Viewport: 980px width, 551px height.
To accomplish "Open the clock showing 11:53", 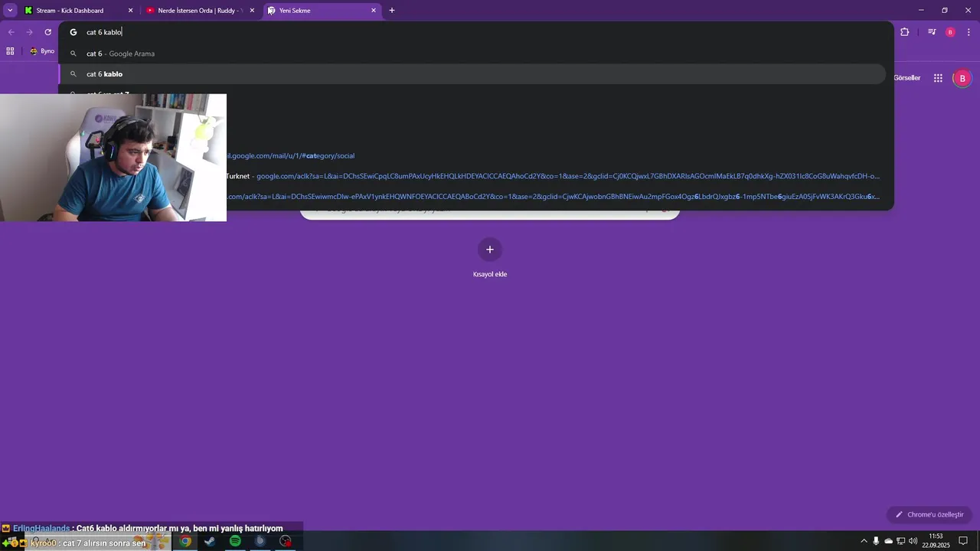I will [x=936, y=540].
